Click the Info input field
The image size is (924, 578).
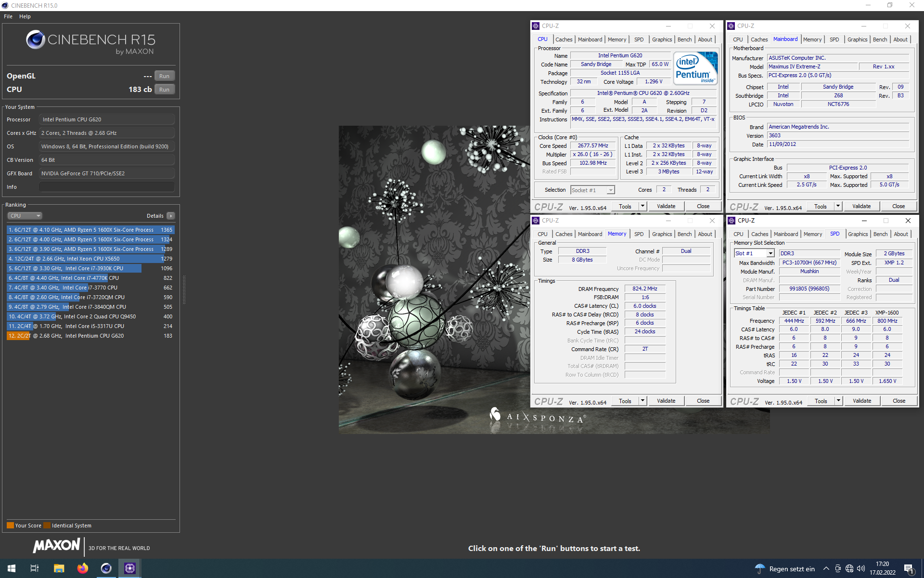[x=107, y=187]
